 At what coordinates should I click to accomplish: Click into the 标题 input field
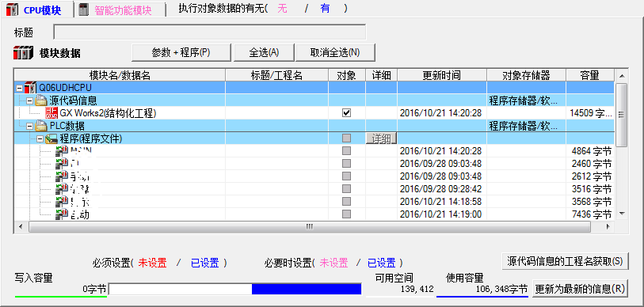pyautogui.click(x=209, y=32)
